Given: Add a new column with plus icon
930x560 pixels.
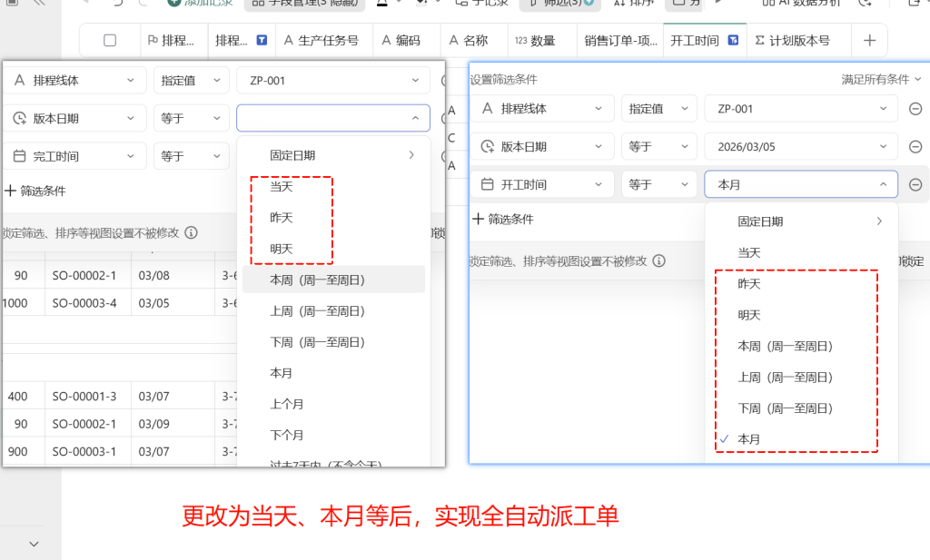Looking at the screenshot, I should (869, 40).
